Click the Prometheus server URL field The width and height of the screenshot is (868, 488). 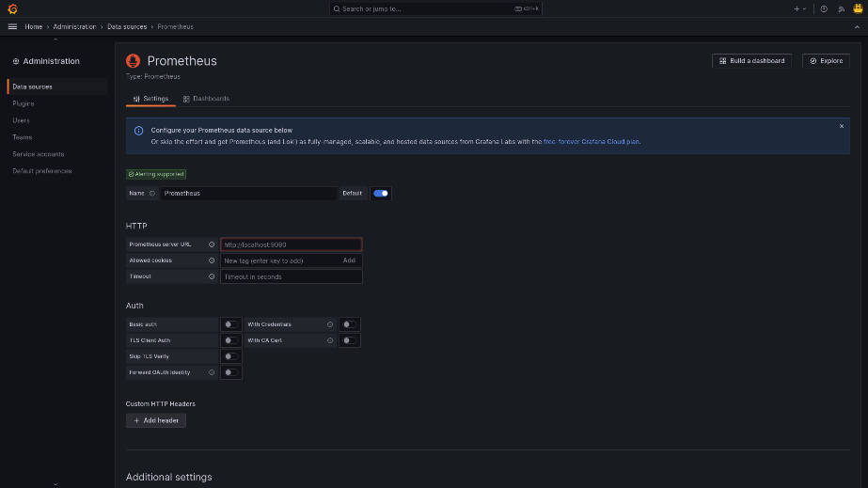pos(292,244)
